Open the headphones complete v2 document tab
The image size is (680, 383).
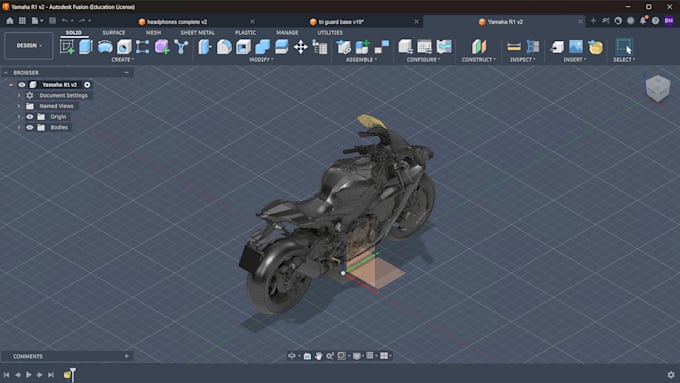point(177,22)
